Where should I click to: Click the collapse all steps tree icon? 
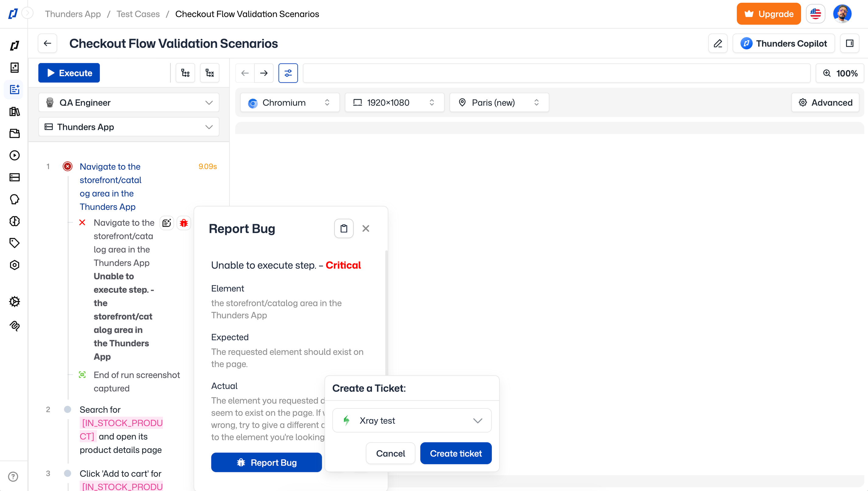tap(210, 73)
